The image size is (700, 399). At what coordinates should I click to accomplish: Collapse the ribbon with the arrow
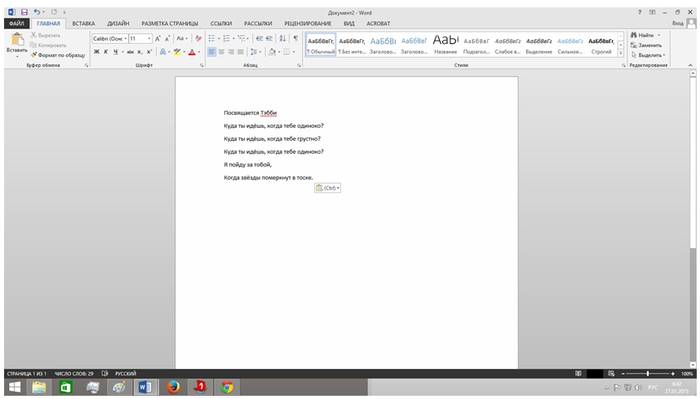point(690,65)
